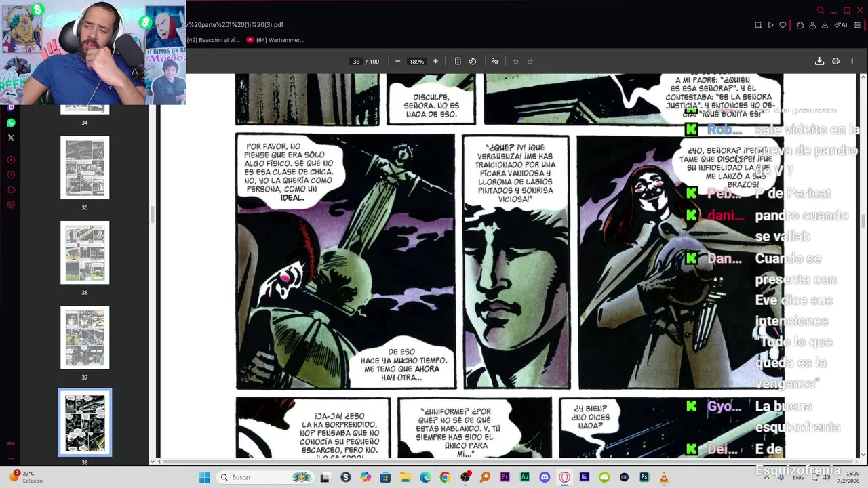Open the Twitch sidebar panel
This screenshot has width=868, height=488.
click(11, 108)
